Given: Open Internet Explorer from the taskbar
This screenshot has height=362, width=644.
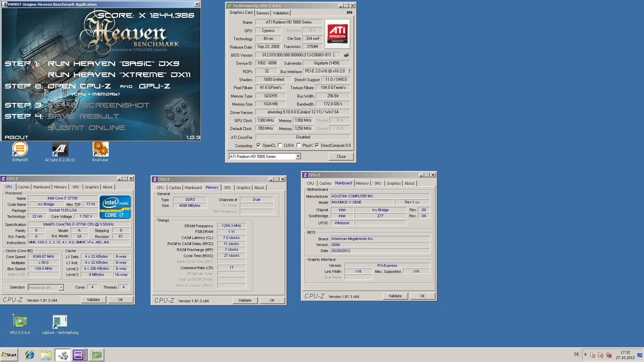Looking at the screenshot, I should pyautogui.click(x=30, y=355).
